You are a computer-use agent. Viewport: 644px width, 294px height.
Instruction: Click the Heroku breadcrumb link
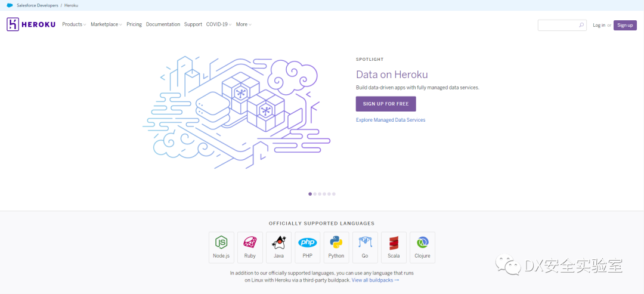pos(71,5)
